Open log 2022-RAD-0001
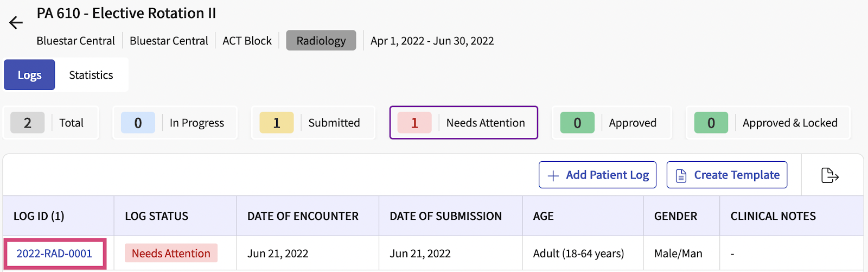The image size is (868, 272). [54, 254]
